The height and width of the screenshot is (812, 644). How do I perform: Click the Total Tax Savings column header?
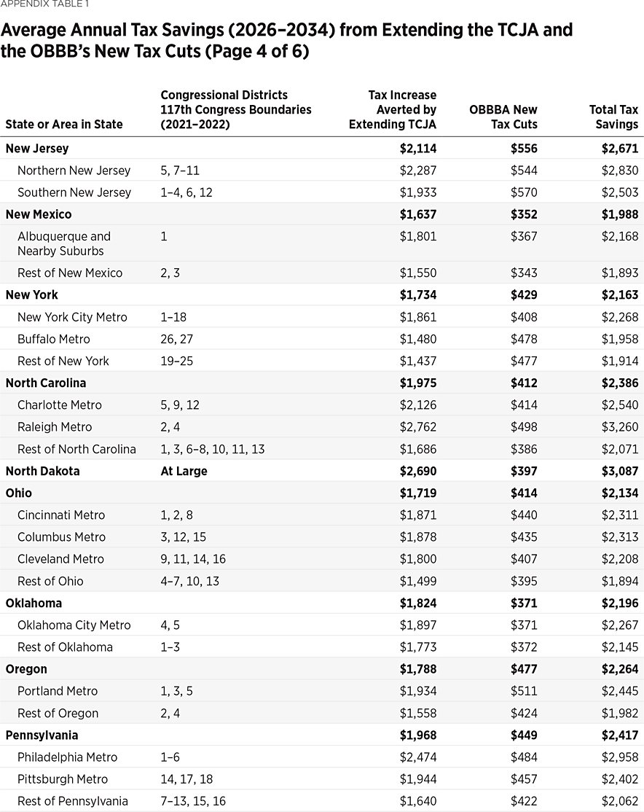tap(613, 117)
